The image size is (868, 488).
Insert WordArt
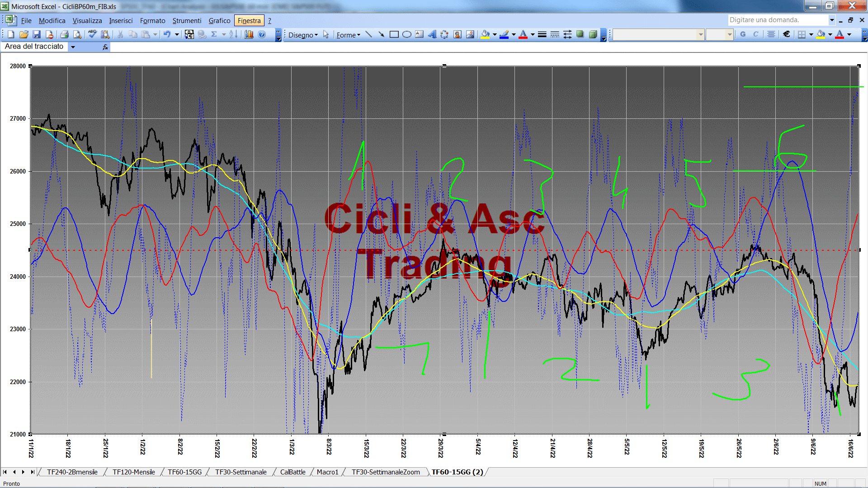(x=432, y=34)
